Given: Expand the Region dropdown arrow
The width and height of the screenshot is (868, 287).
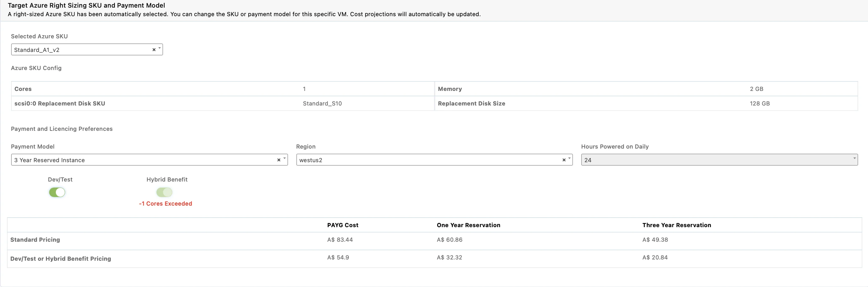Looking at the screenshot, I should click(569, 158).
